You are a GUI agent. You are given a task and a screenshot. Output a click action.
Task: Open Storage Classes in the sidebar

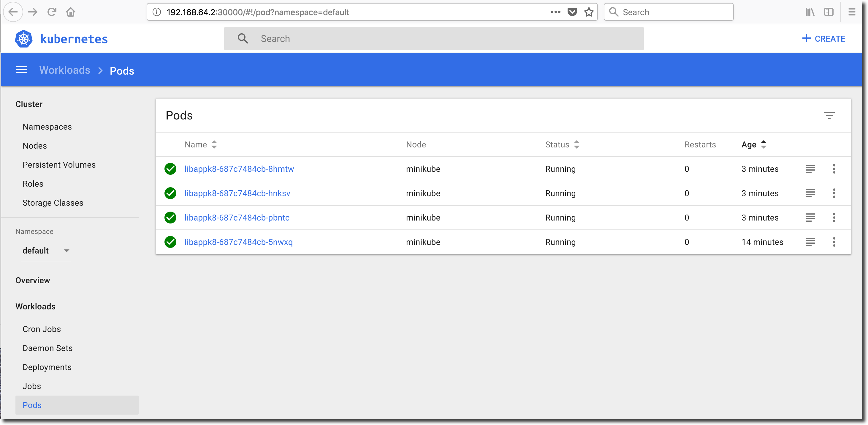coord(53,203)
